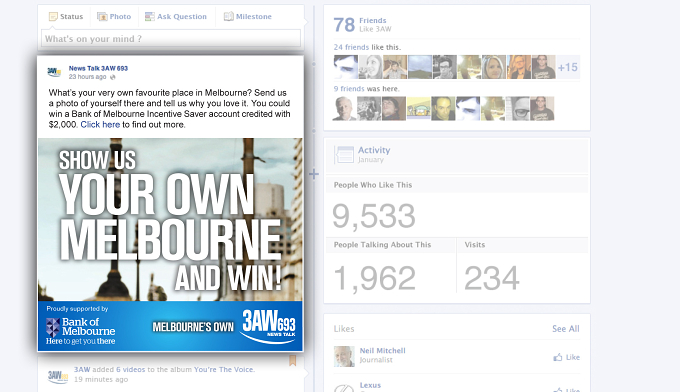Open the 6 videos link

pyautogui.click(x=131, y=369)
